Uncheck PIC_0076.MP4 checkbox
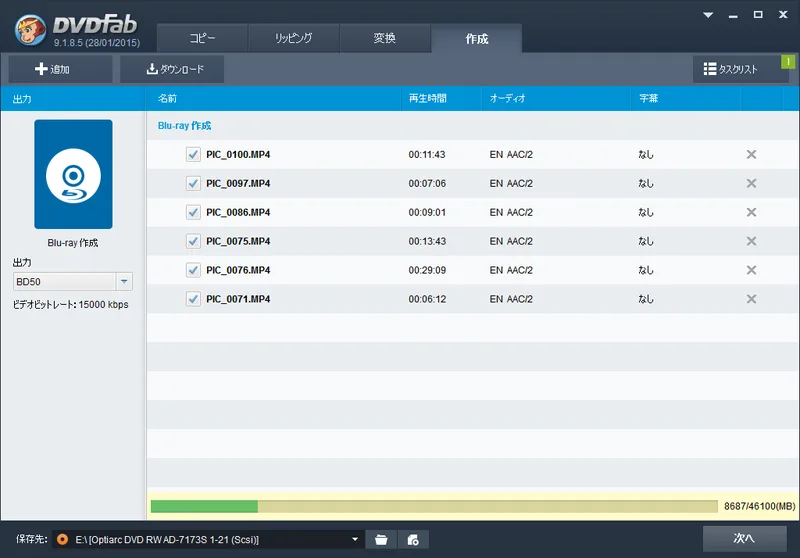The image size is (800, 558). point(193,270)
